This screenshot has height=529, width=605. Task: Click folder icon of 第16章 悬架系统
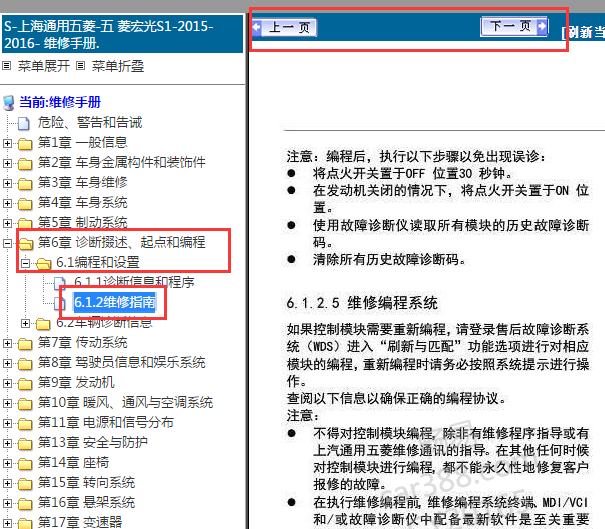tap(25, 504)
